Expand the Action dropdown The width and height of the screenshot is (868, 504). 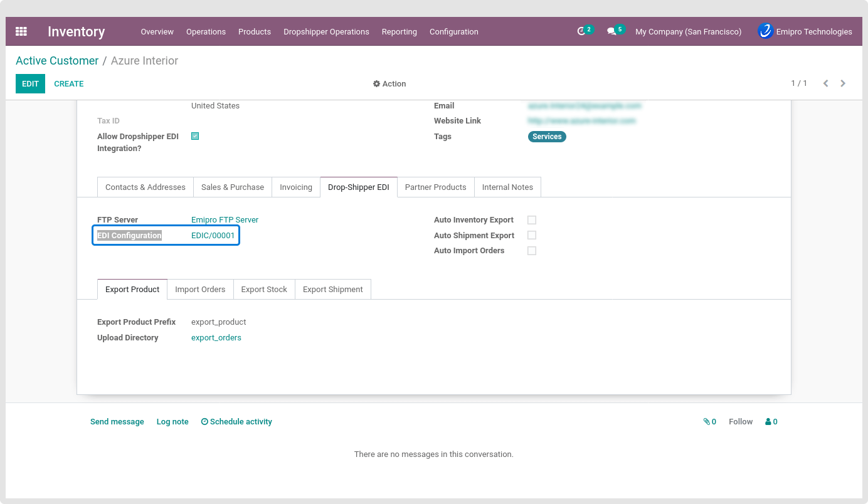[389, 84]
